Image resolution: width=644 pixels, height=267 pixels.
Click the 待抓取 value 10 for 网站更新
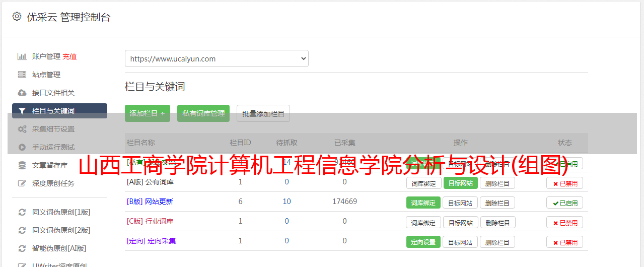287,202
